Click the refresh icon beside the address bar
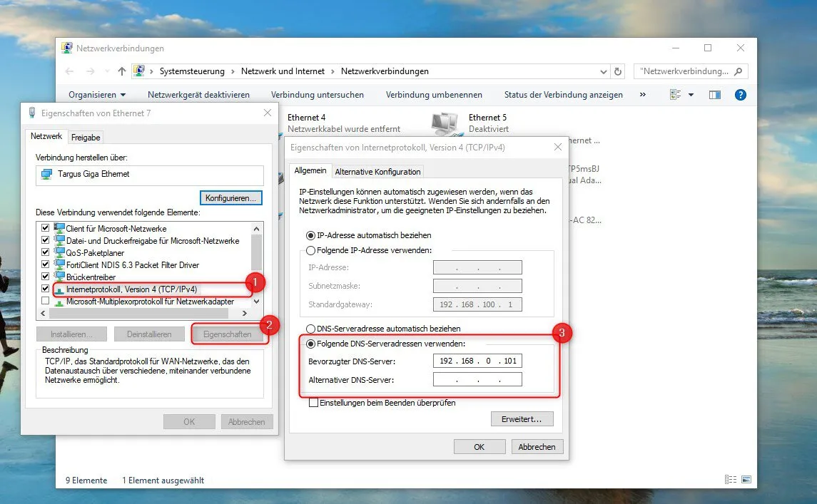 tap(618, 71)
